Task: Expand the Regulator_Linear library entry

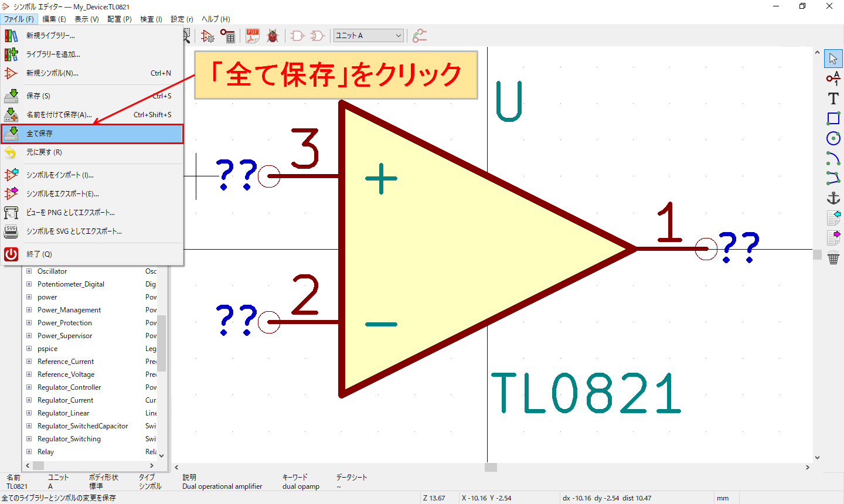Action: click(x=28, y=413)
